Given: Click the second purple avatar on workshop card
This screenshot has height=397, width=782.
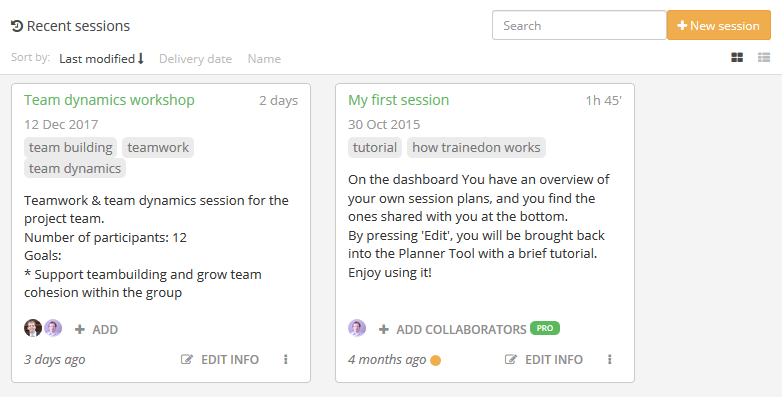Looking at the screenshot, I should (53, 328).
